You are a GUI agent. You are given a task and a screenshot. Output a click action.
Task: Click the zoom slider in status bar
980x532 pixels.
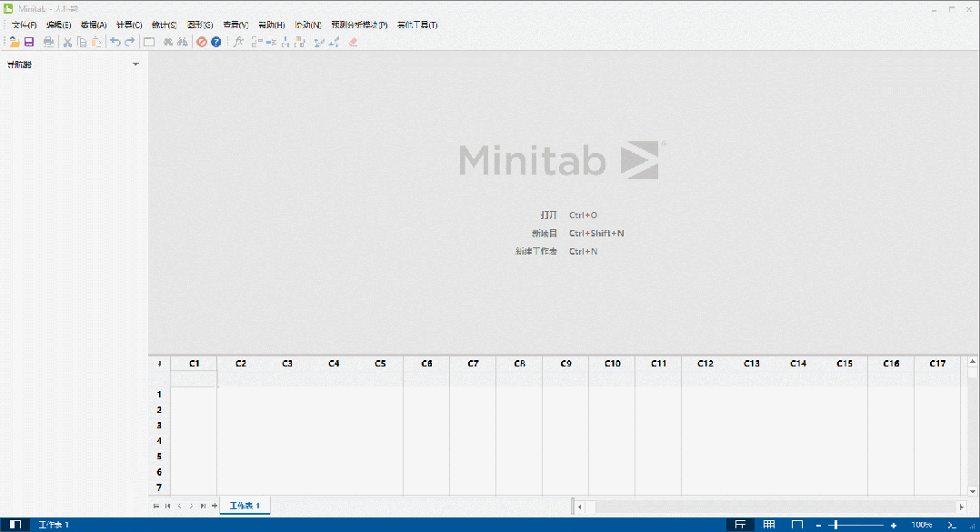tap(855, 525)
